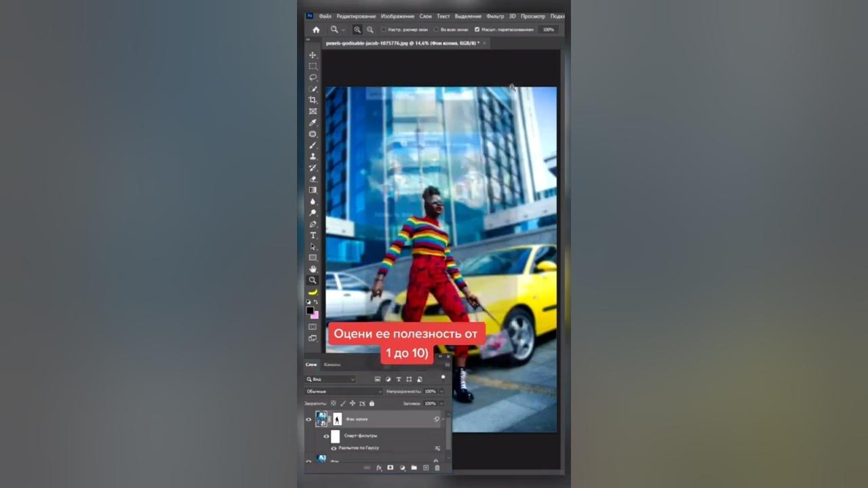Screen dimensions: 868x488
Task: Select the Spot Healing Brush tool
Action: click(x=313, y=134)
